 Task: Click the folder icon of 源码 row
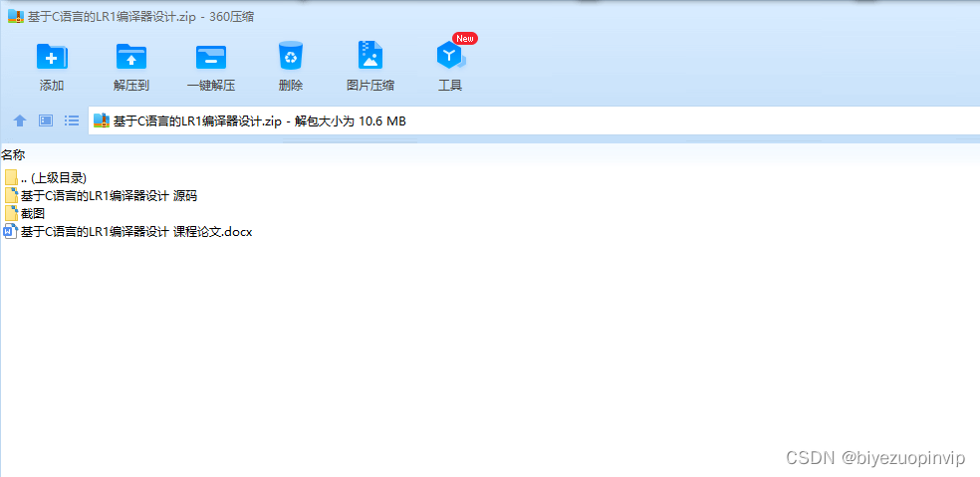11,195
